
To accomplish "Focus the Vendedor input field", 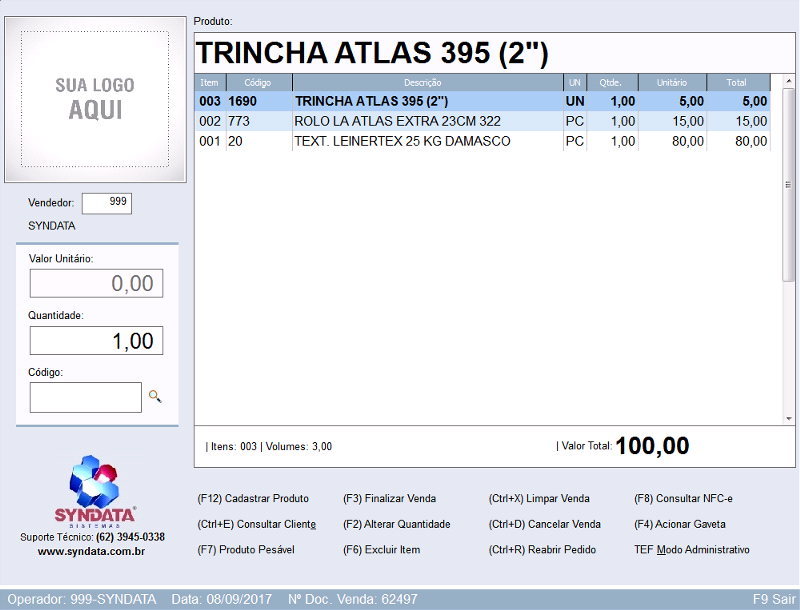I will 107,203.
